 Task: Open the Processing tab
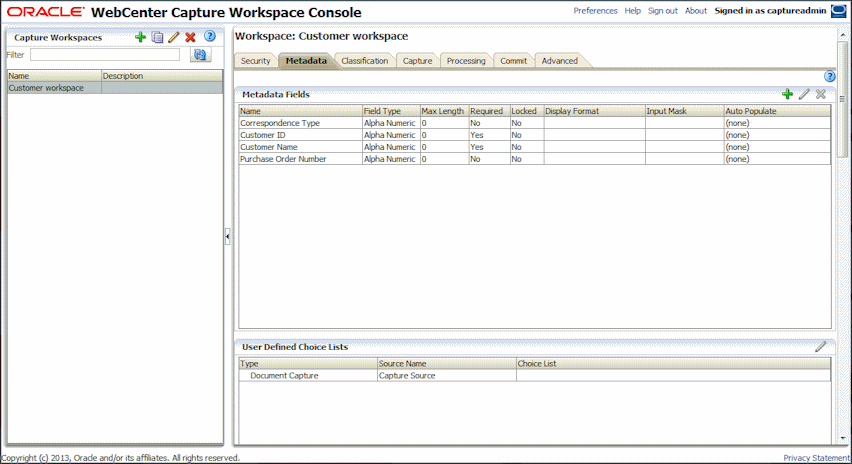(x=466, y=61)
